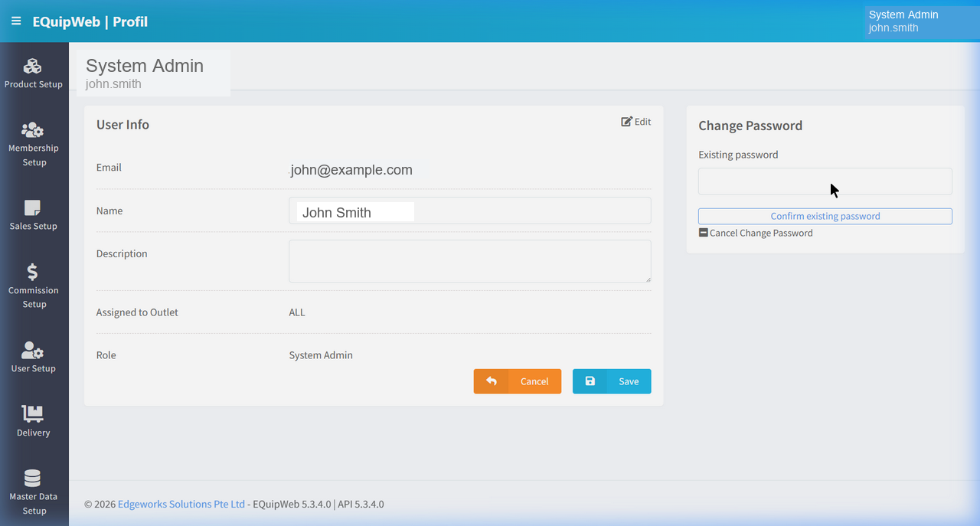Click the Commission Setup menu label
Viewport: 980px width, 526px height.
(34, 297)
